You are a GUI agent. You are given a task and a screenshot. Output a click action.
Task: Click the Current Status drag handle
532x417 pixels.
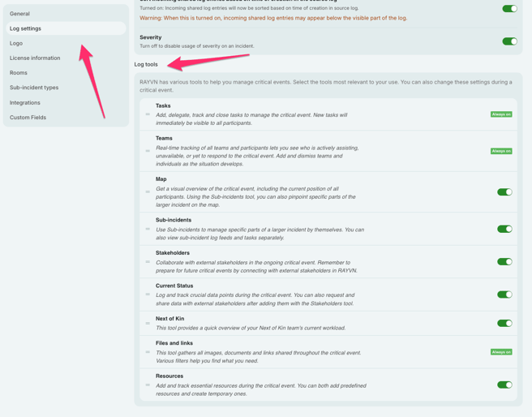click(148, 294)
